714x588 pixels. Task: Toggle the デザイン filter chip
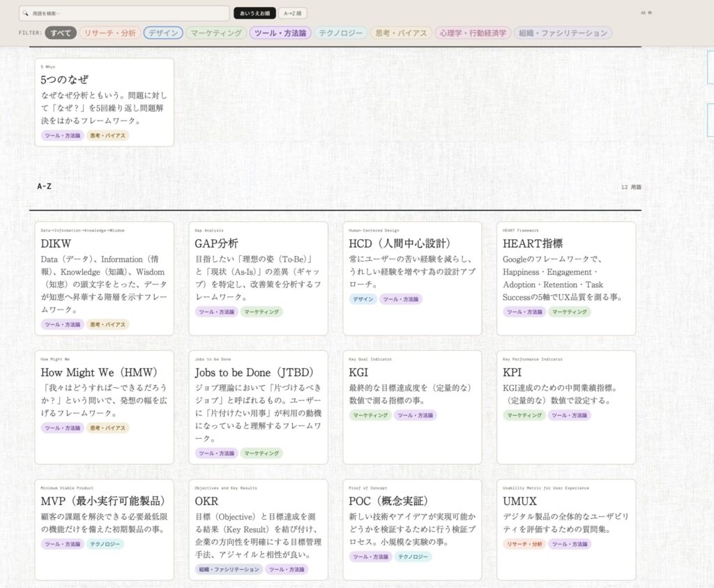pyautogui.click(x=163, y=33)
